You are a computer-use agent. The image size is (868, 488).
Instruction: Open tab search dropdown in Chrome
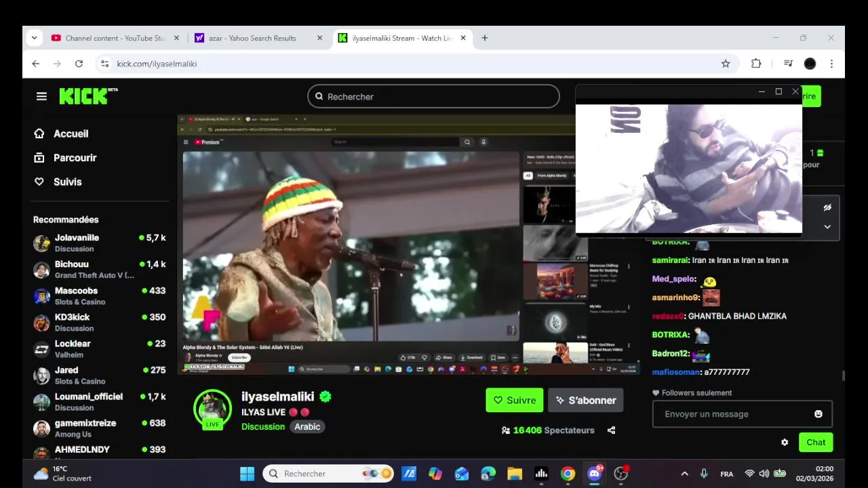pos(34,38)
